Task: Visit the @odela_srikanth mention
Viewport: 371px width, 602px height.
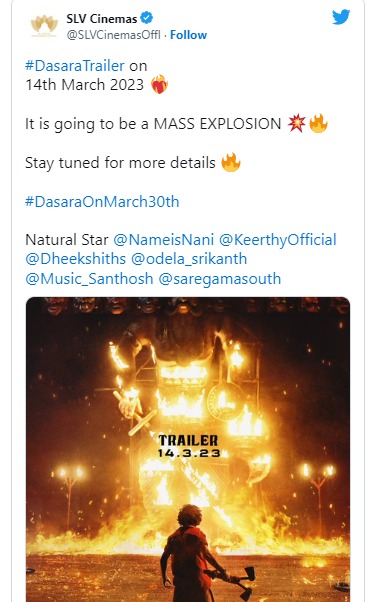Action: coord(189,259)
